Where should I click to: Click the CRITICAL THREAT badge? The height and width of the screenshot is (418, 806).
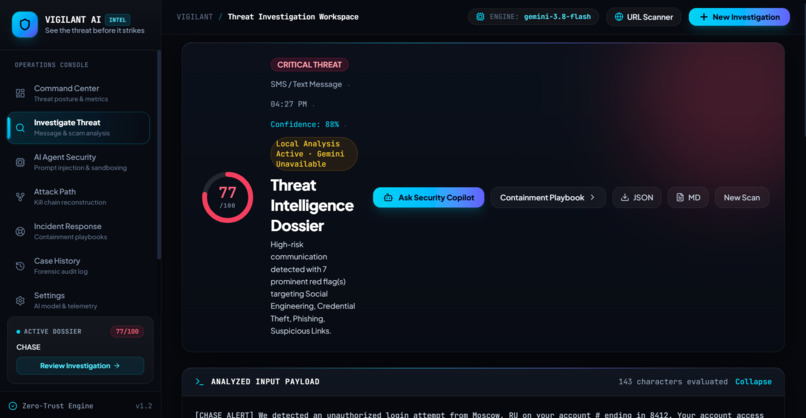[309, 65]
